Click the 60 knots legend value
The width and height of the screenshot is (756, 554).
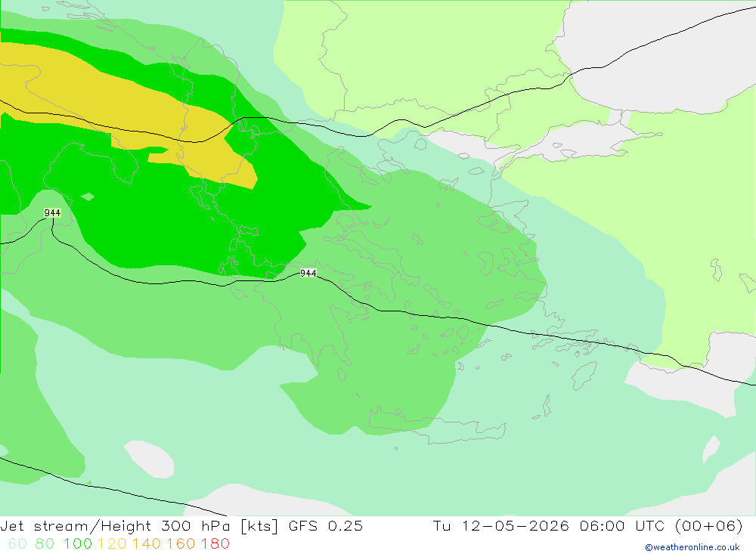point(18,543)
